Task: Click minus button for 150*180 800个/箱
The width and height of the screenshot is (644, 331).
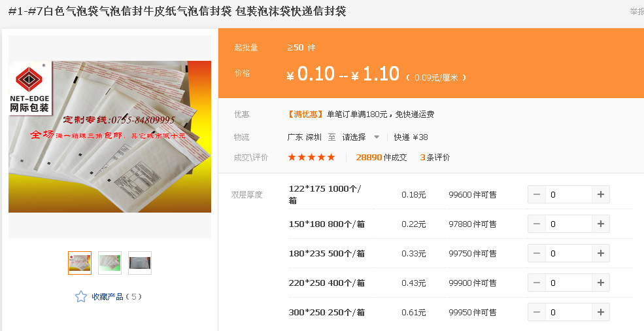Action: pos(537,224)
